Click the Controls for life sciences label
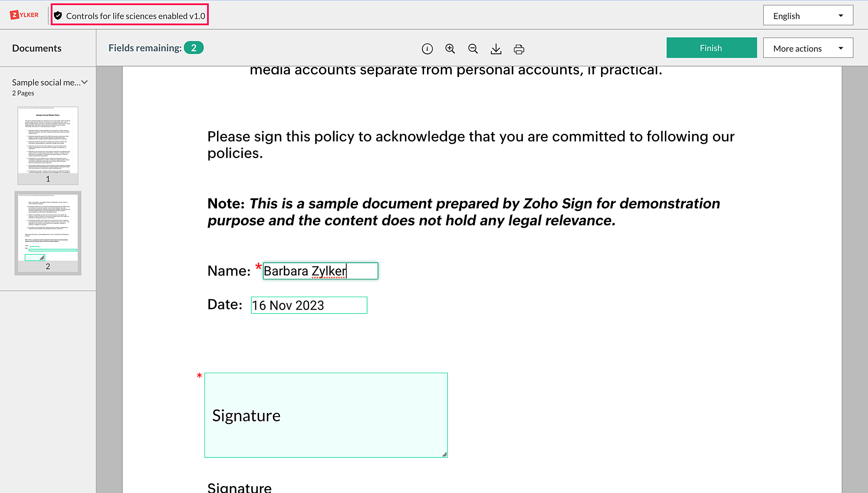Image resolution: width=868 pixels, height=493 pixels. pyautogui.click(x=135, y=16)
